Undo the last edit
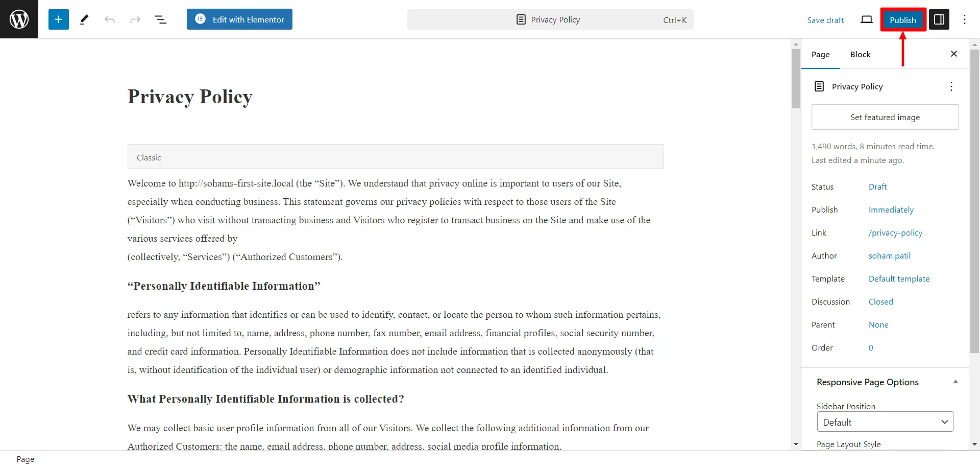This screenshot has height=466, width=980. pyautogui.click(x=110, y=19)
